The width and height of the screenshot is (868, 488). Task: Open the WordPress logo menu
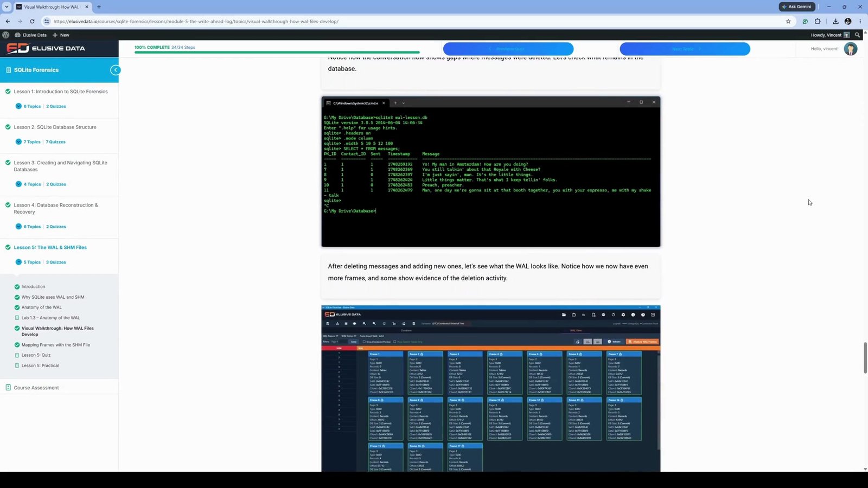coord(5,35)
